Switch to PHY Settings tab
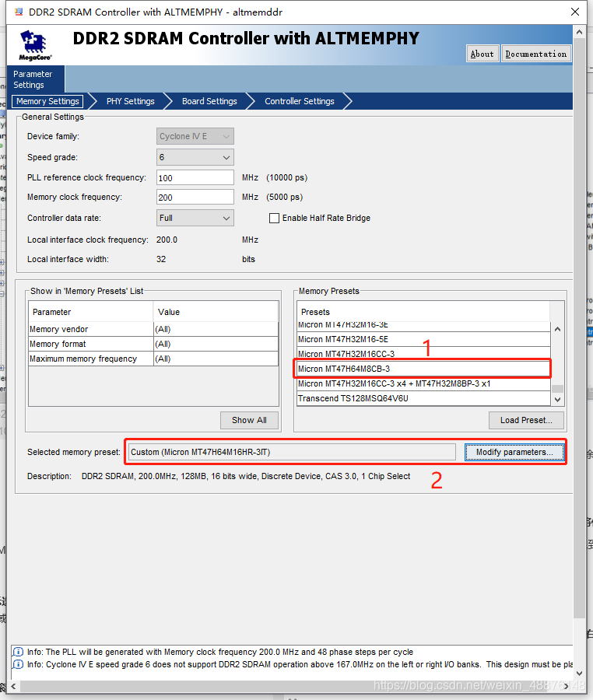 (131, 101)
